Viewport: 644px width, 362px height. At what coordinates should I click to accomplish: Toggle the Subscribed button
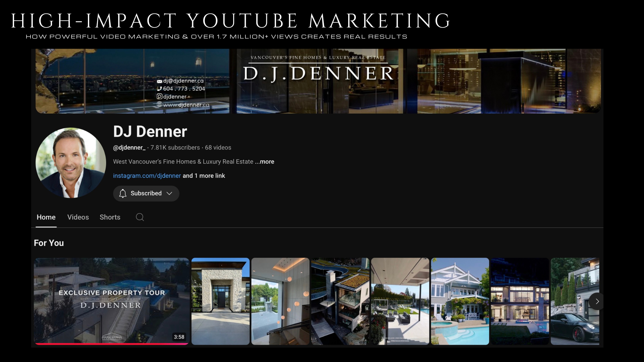pyautogui.click(x=146, y=193)
